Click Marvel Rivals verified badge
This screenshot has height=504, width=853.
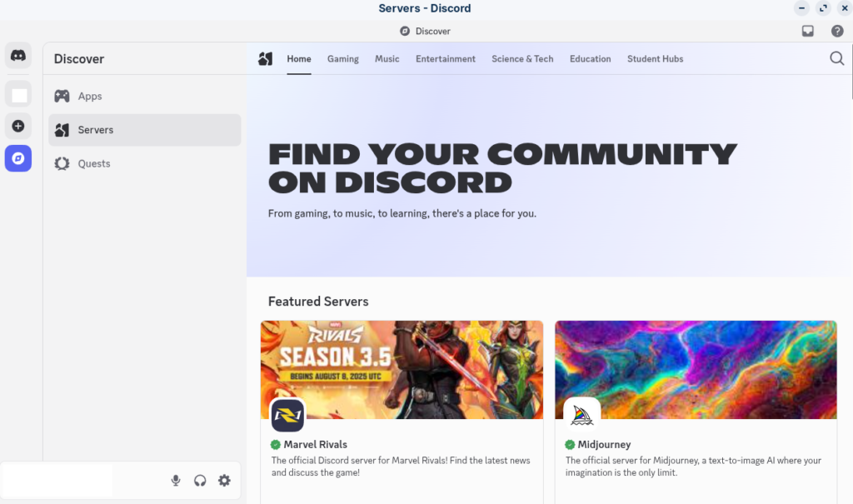[275, 445]
